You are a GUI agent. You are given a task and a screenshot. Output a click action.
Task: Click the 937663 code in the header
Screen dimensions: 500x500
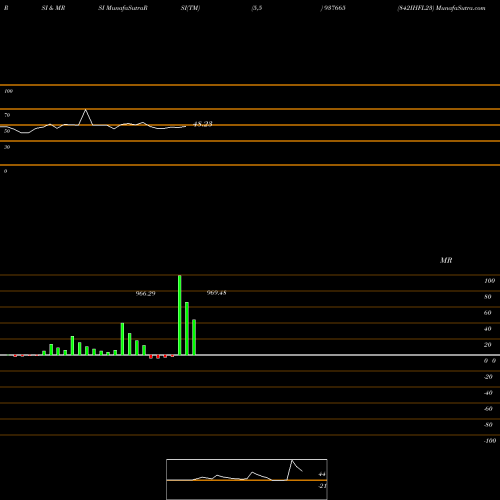(x=334, y=8)
